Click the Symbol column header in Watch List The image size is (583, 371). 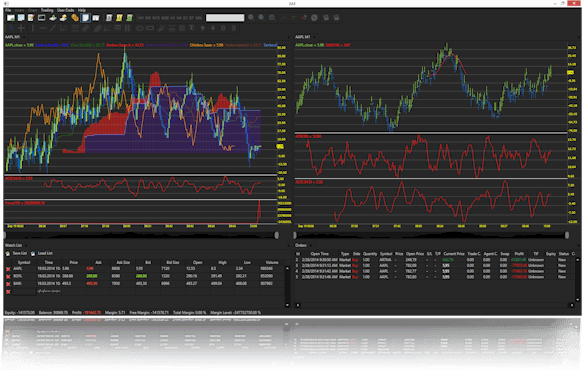[x=24, y=262]
